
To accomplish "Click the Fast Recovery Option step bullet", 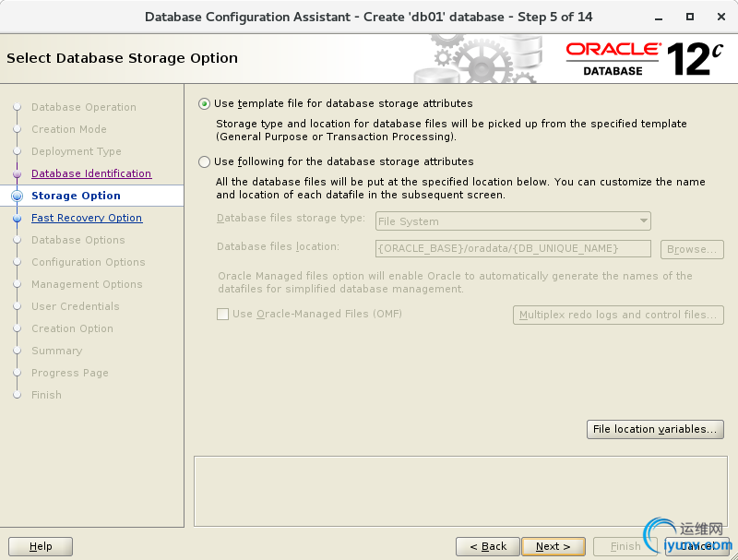I will tap(17, 219).
